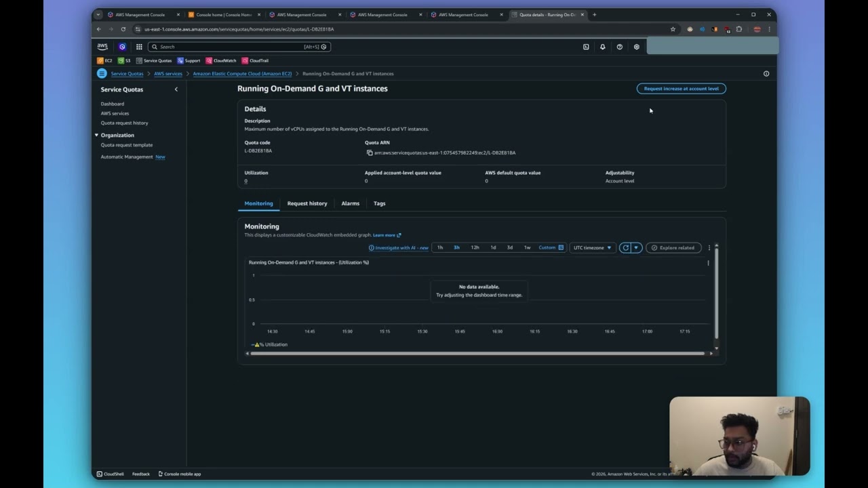Open the UTC timezone dropdown
The image size is (868, 488).
[x=593, y=247]
